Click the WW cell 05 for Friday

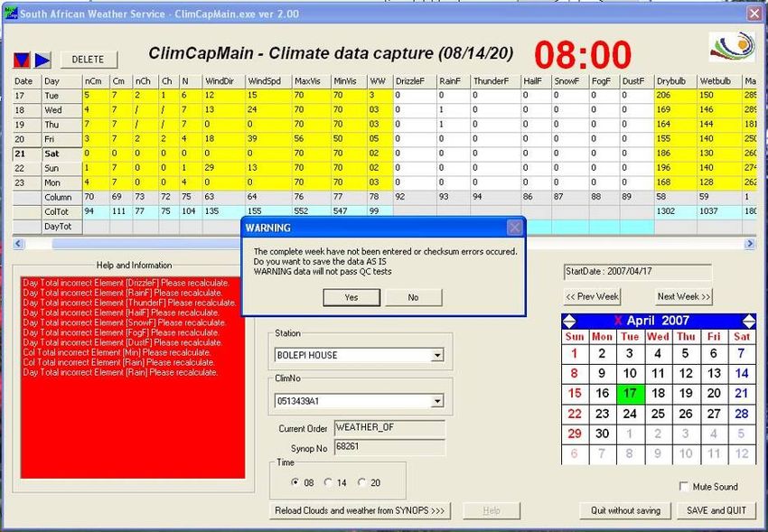pos(380,139)
